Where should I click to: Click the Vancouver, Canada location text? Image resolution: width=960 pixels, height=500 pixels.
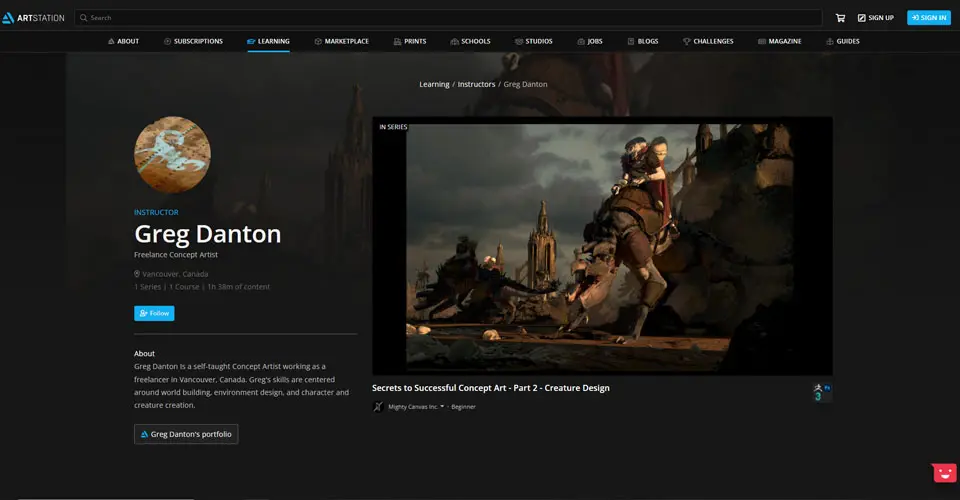pyautogui.click(x=175, y=274)
